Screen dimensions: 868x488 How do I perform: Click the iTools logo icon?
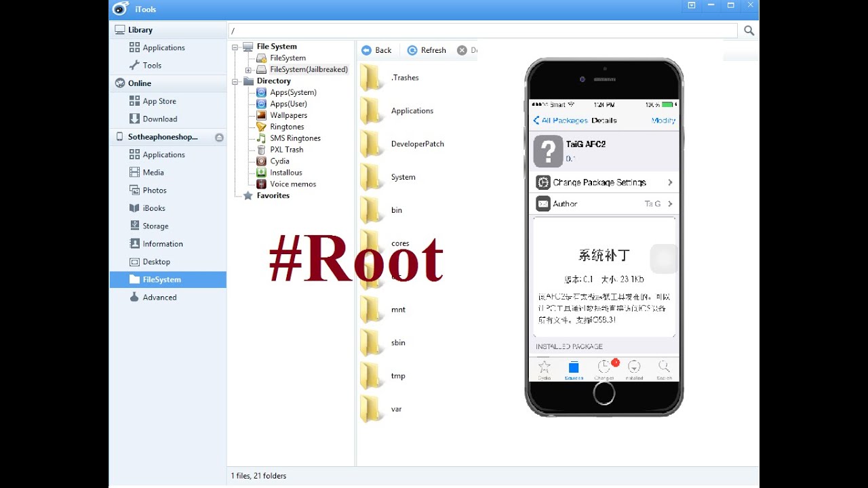coord(121,8)
